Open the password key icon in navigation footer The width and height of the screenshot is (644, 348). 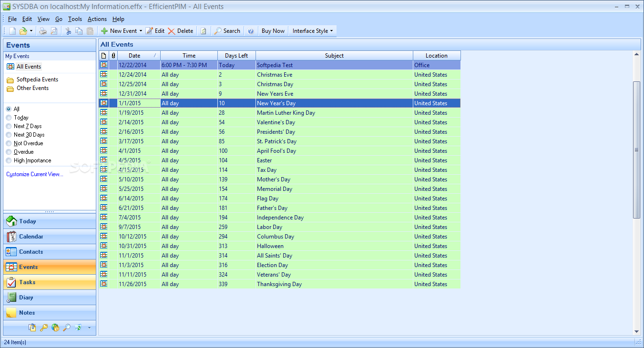pos(44,328)
